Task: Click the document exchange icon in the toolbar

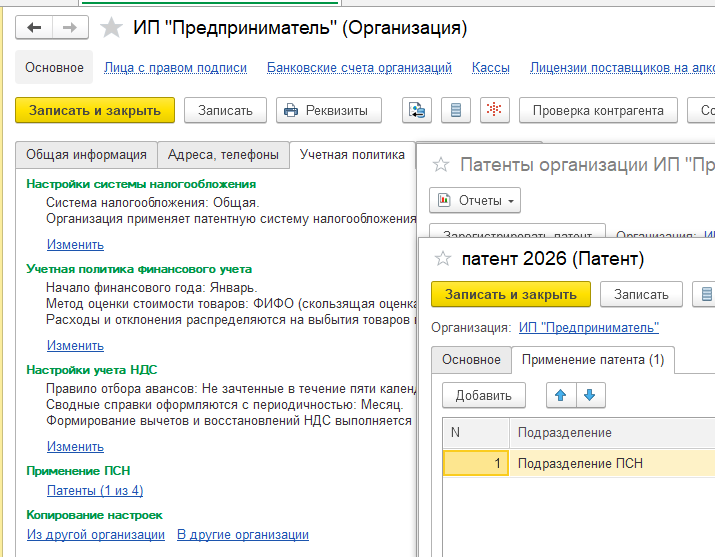Action: [x=417, y=110]
